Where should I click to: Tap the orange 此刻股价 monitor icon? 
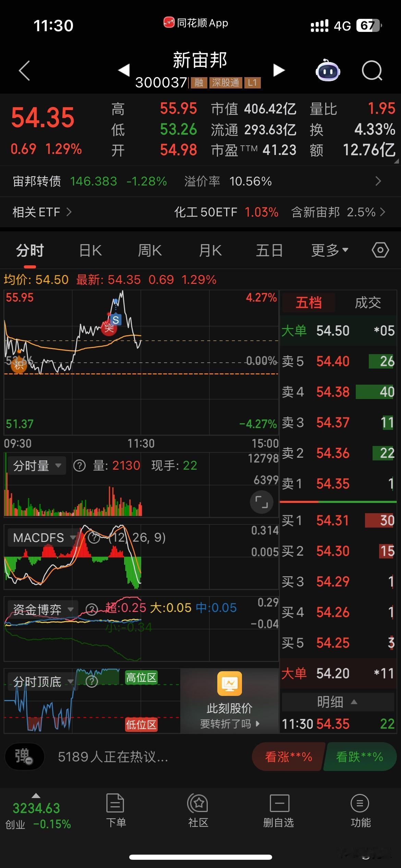click(x=230, y=684)
